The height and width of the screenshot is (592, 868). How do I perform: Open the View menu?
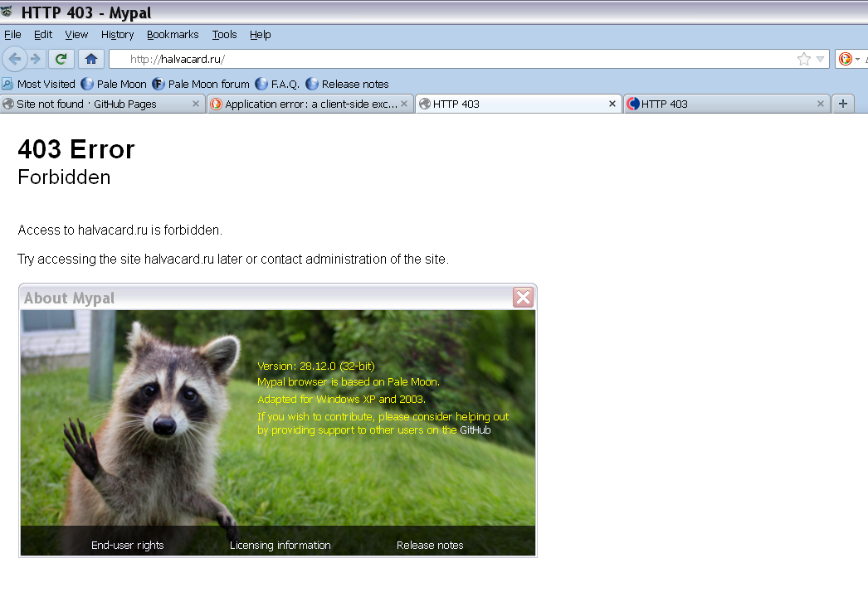coord(76,35)
